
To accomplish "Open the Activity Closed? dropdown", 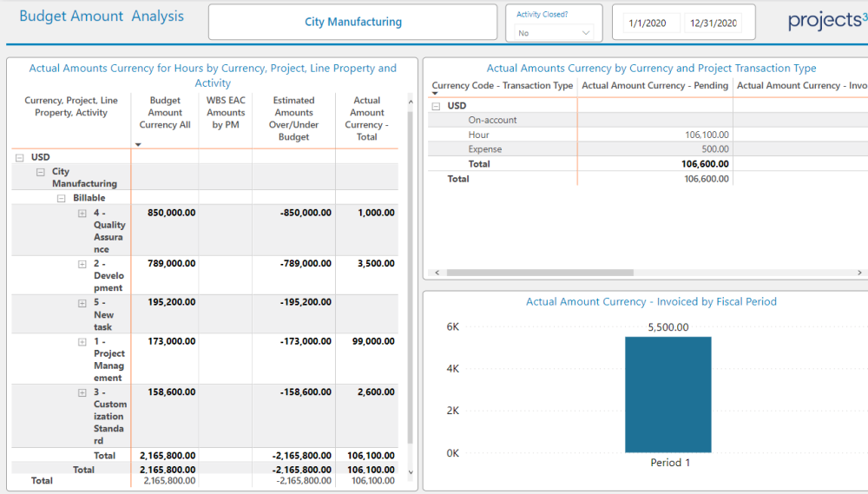I will (x=553, y=33).
